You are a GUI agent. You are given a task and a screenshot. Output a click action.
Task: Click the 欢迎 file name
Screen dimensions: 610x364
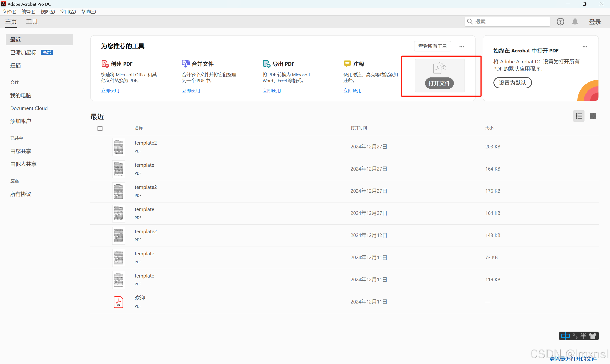pyautogui.click(x=140, y=298)
